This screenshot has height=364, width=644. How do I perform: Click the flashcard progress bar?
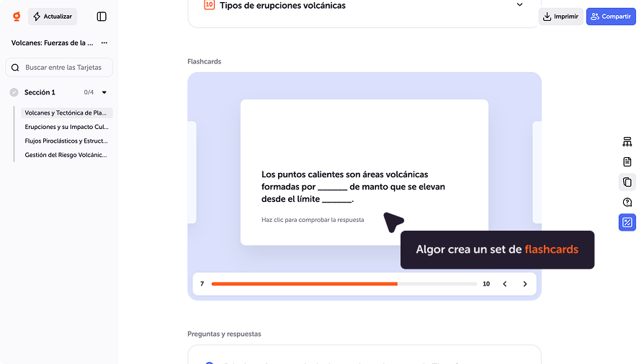click(344, 284)
